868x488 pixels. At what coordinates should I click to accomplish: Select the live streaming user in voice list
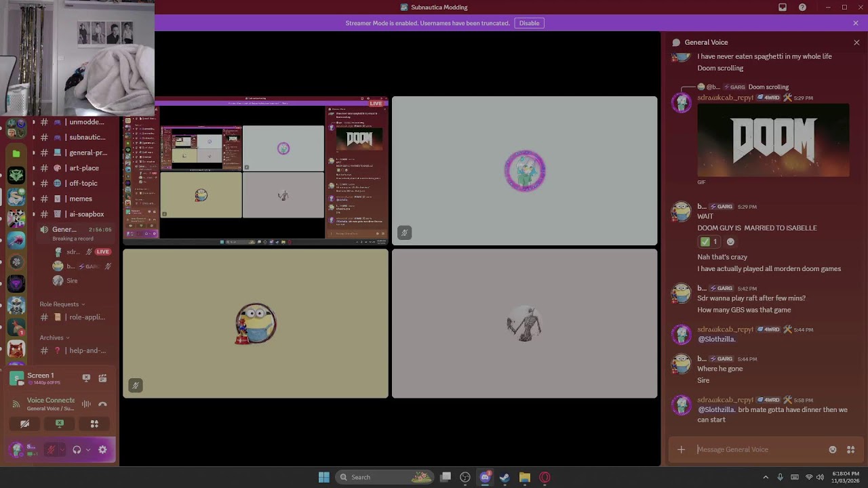81,252
